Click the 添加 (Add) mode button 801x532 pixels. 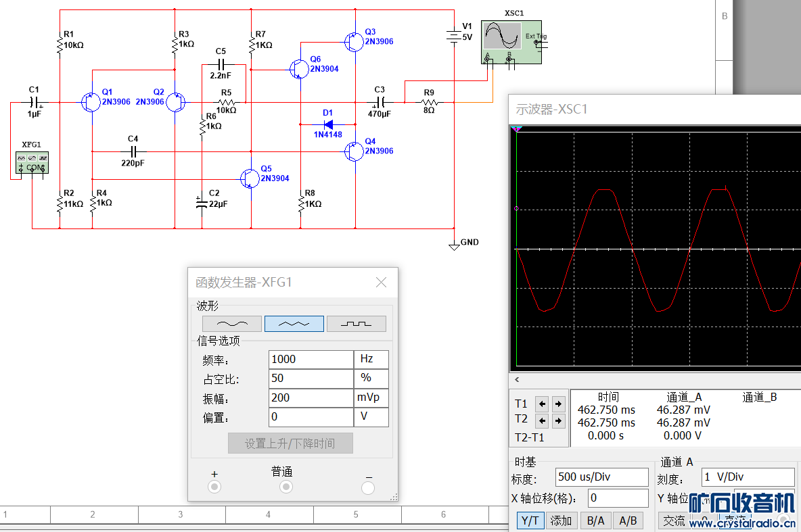562,521
